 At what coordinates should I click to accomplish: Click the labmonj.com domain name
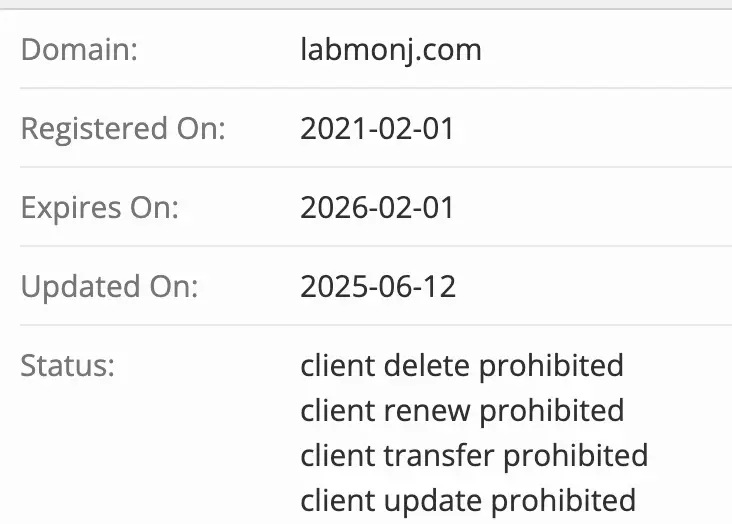[391, 50]
